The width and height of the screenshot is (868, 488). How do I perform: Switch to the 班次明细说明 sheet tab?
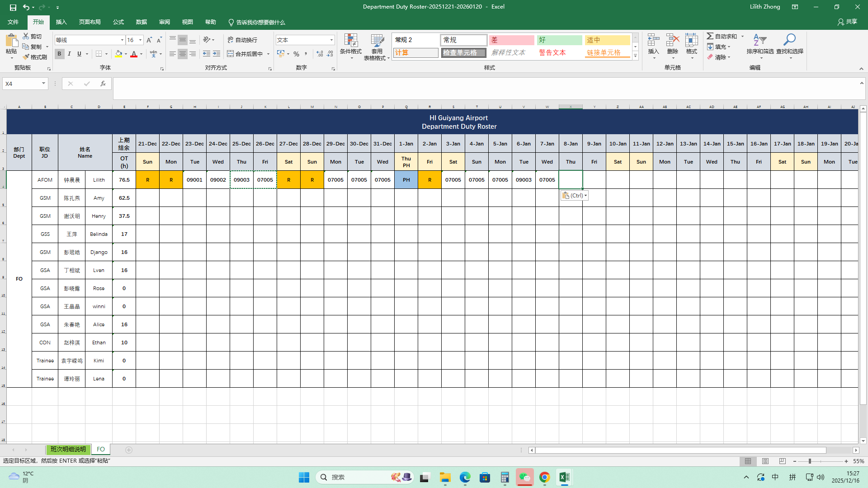[68, 450]
